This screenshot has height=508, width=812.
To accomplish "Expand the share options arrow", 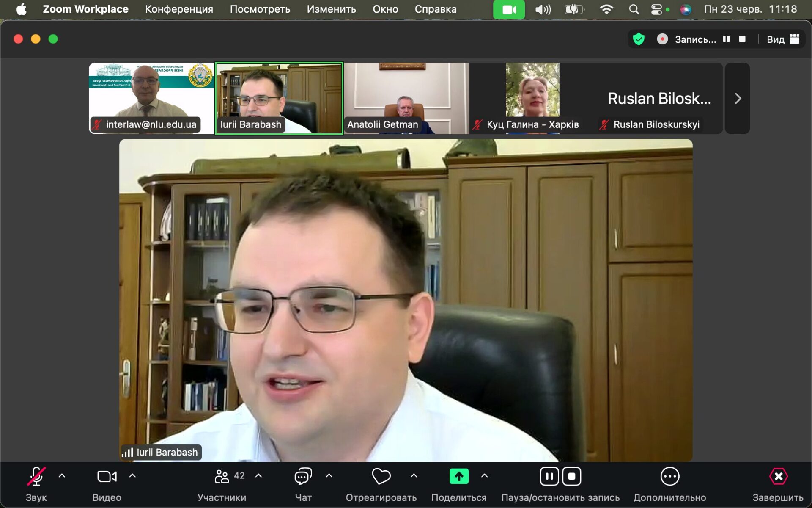I will (485, 476).
